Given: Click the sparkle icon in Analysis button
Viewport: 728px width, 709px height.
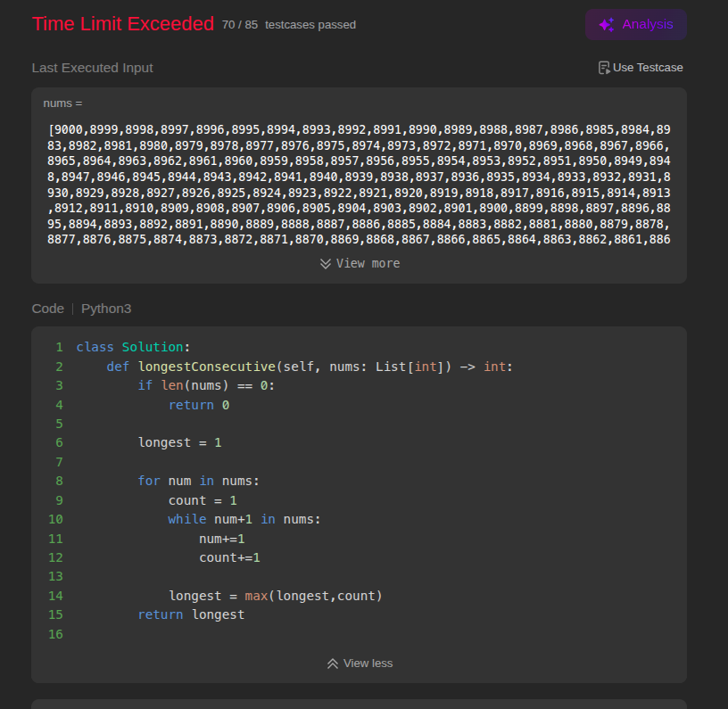Looking at the screenshot, I should pos(607,25).
